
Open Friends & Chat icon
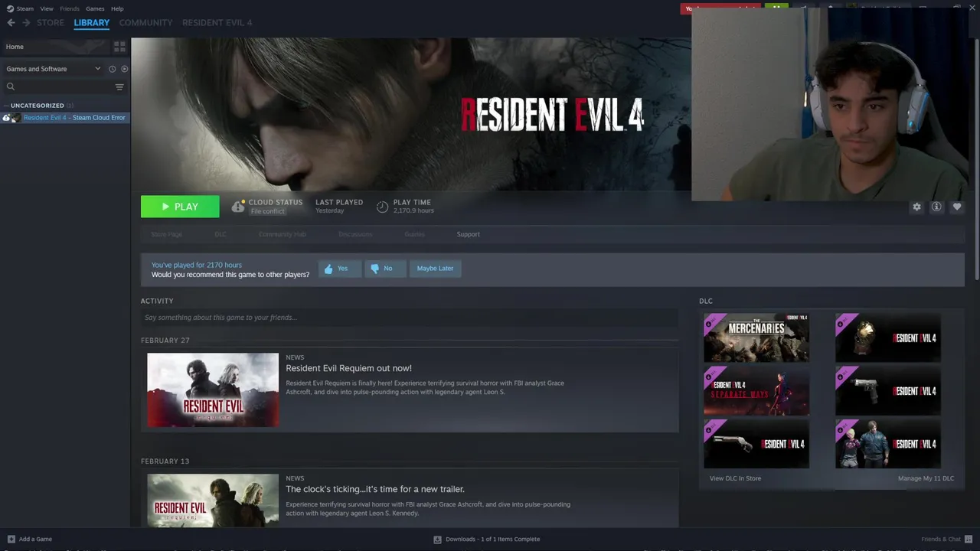click(968, 539)
